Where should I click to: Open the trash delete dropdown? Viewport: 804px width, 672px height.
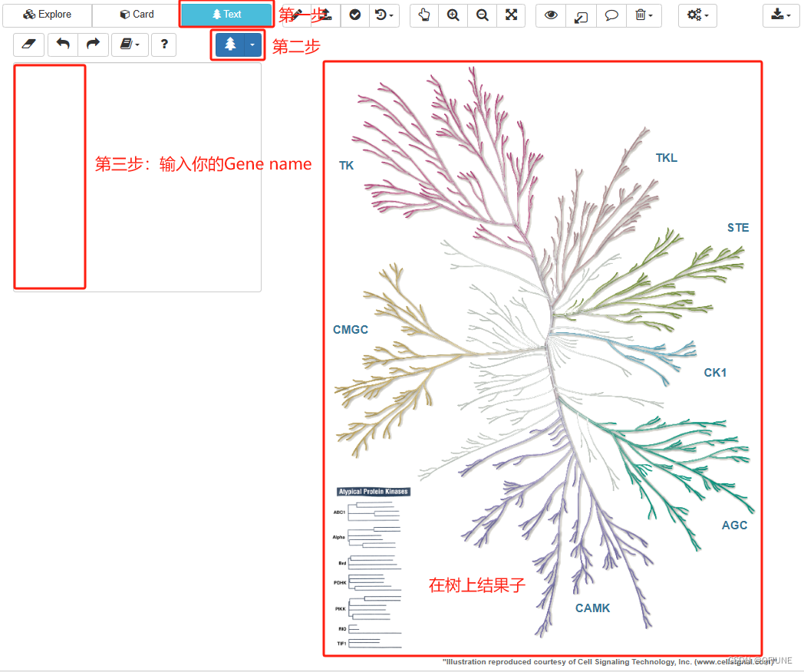coord(644,15)
